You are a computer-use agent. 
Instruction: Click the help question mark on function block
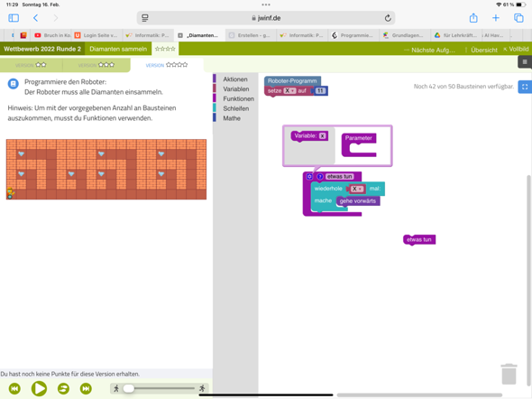319,177
